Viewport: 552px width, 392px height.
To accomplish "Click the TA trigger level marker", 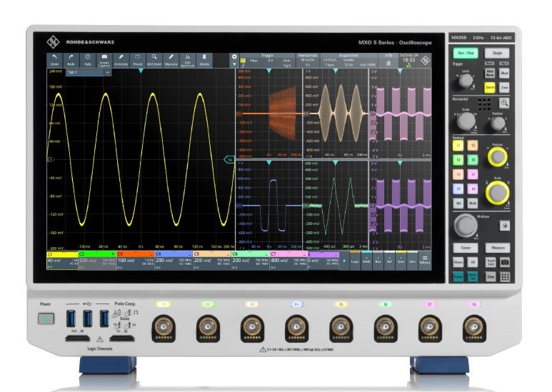I will [229, 160].
